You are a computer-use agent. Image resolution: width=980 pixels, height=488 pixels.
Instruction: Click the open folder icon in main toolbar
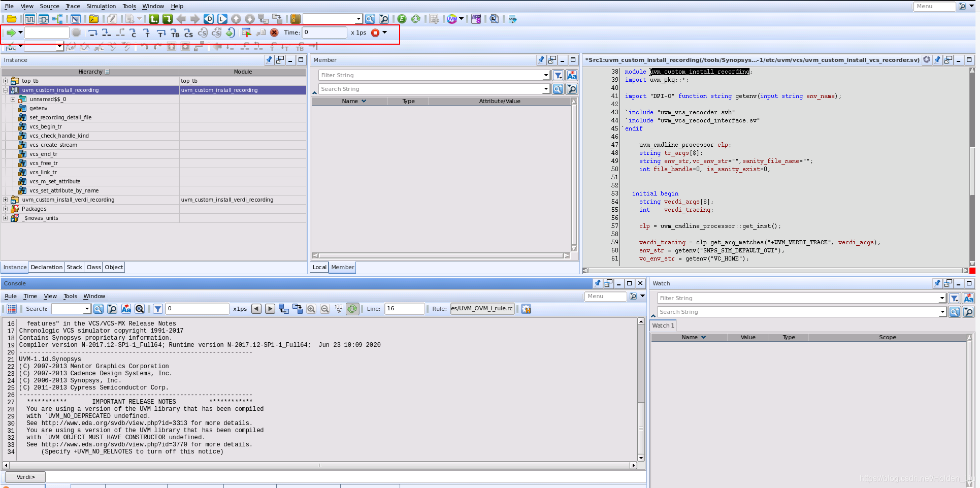[11, 19]
